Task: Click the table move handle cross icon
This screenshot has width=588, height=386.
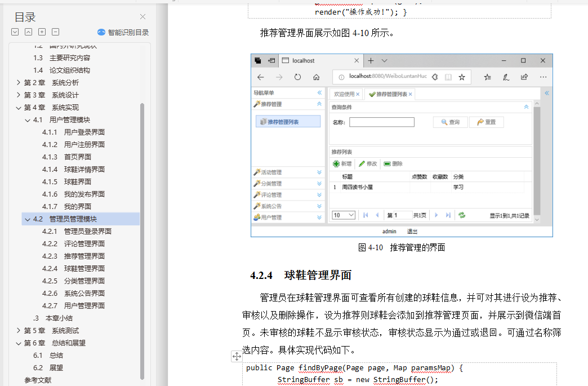Action: 237,356
